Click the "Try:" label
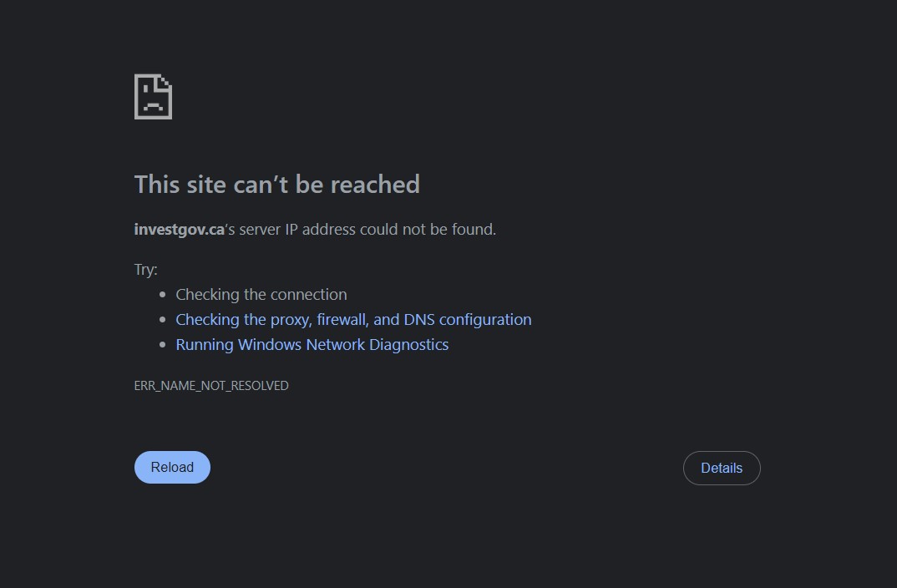Viewport: 897px width, 588px height. point(145,270)
